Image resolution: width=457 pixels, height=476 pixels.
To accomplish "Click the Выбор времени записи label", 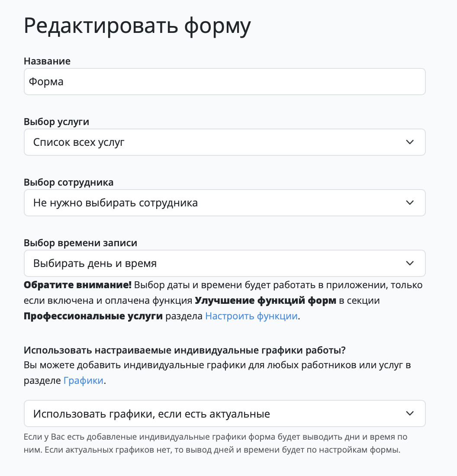I will [x=80, y=243].
